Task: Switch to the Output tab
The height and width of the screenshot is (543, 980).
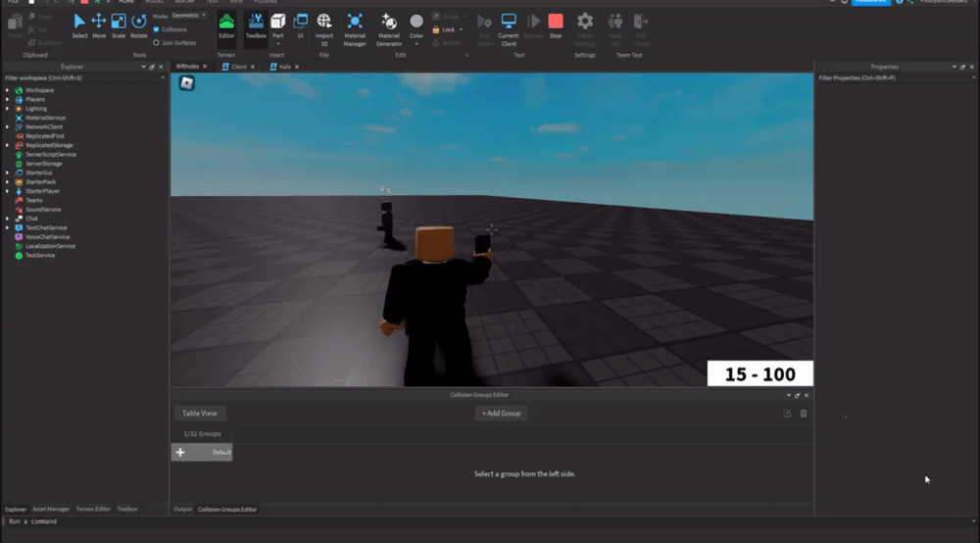Action: (182, 510)
